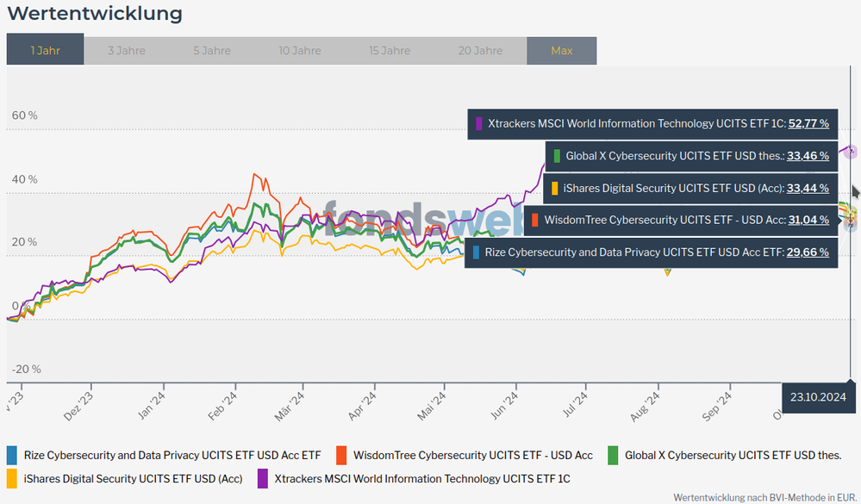The image size is (861, 504).
Task: Click the purple Xtrackers line end data point
Action: tap(851, 152)
